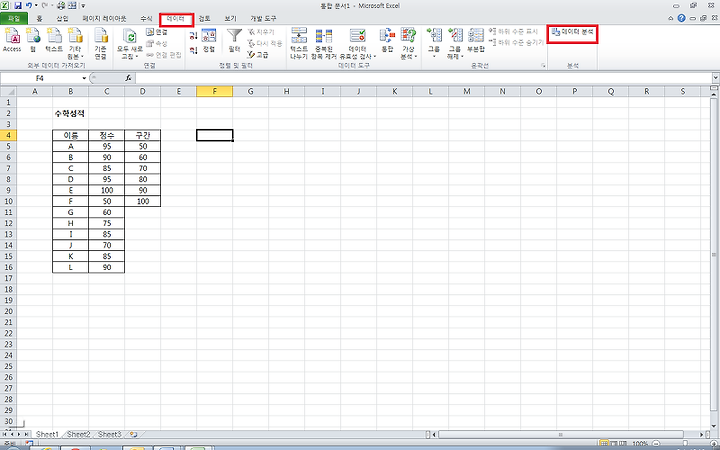
Task: Click sort ascending icon
Action: pyautogui.click(x=193, y=35)
